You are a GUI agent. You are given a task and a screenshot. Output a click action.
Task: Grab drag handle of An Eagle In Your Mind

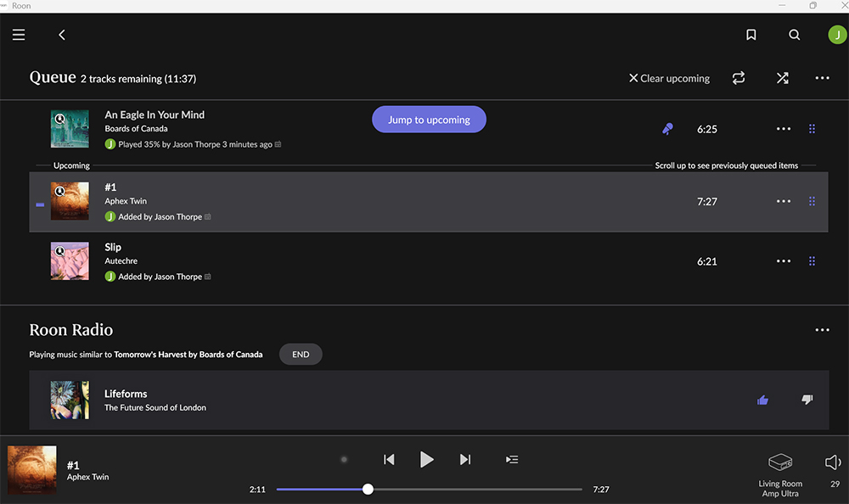coord(812,129)
